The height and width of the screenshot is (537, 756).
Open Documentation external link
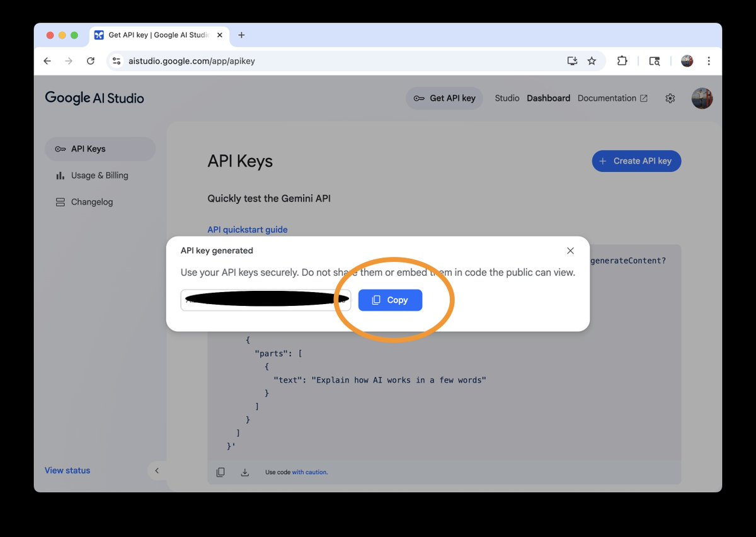click(612, 98)
